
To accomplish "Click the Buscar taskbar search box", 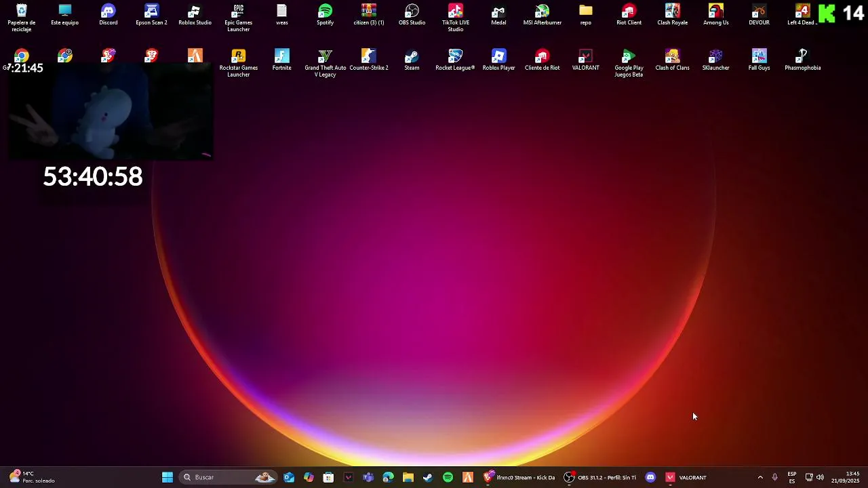I will coord(229,477).
